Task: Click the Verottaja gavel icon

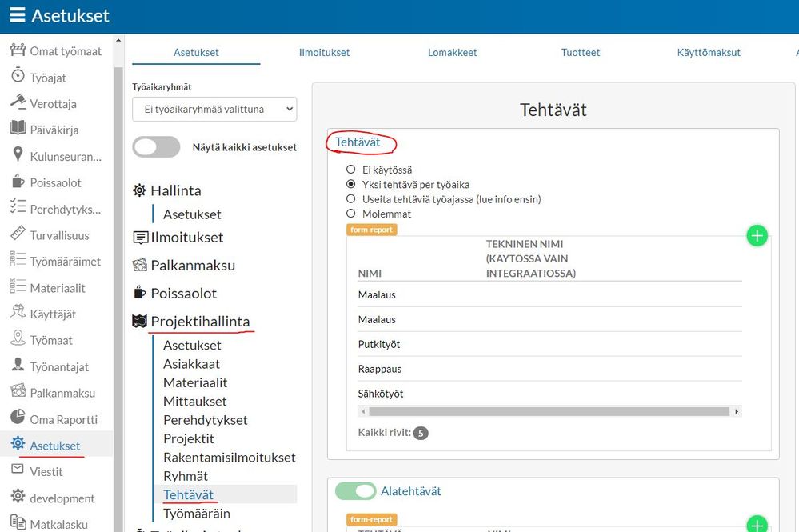Action: (18, 102)
